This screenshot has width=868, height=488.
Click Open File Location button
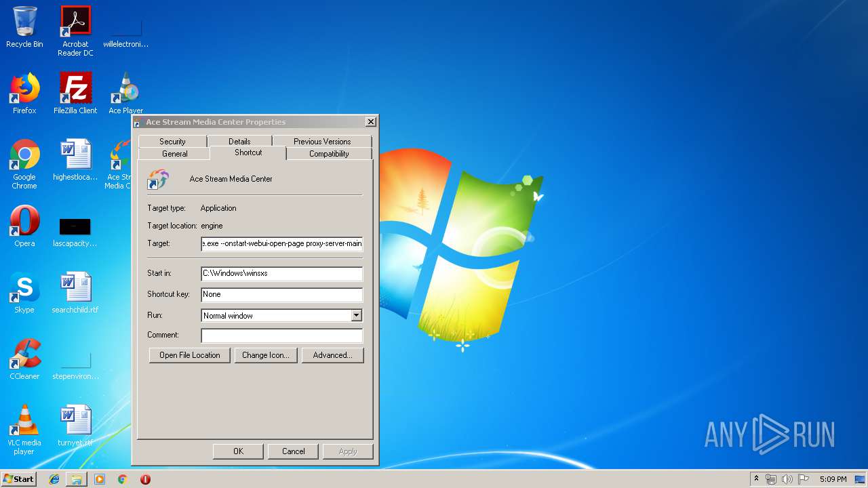coord(190,355)
